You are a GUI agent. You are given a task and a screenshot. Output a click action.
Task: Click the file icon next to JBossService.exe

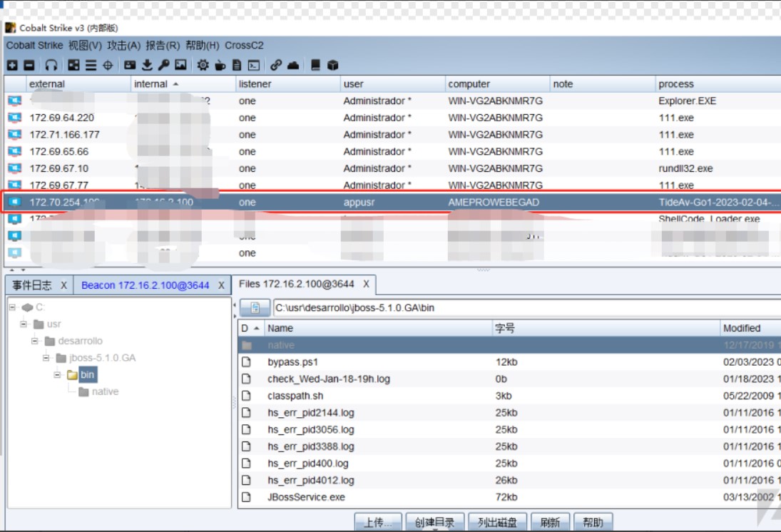(x=246, y=497)
